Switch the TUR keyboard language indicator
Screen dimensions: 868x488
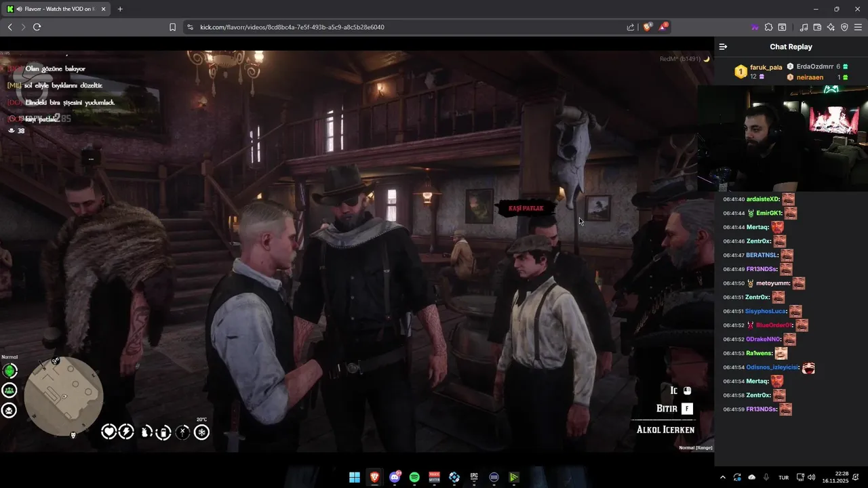click(783, 477)
